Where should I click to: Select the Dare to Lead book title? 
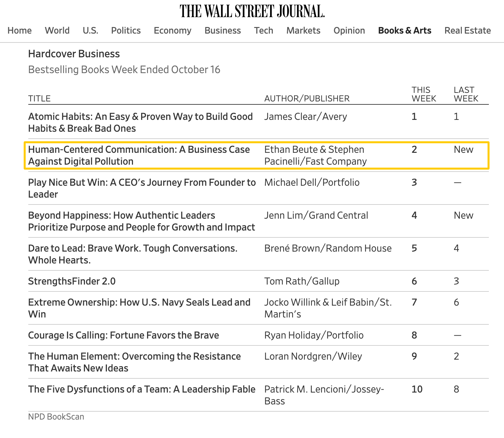coord(133,254)
